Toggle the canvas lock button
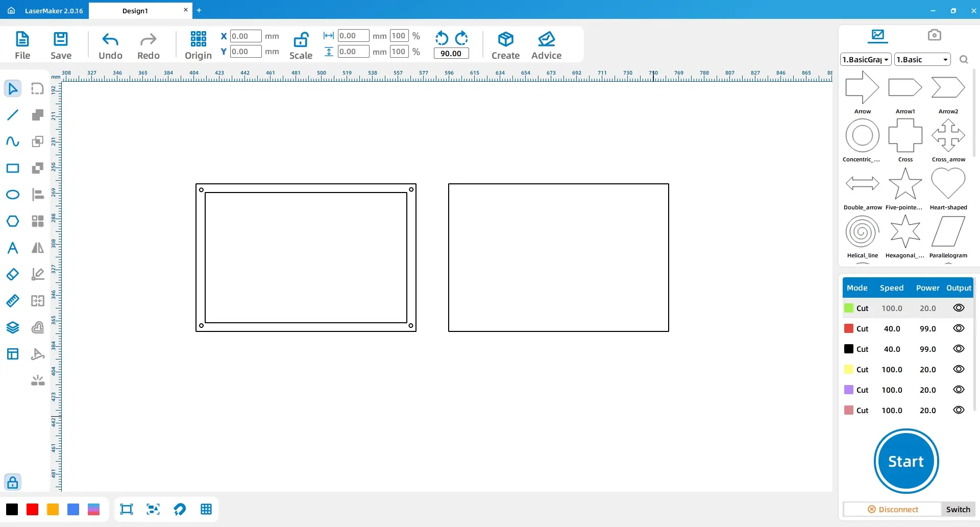980x527 pixels. tap(13, 482)
